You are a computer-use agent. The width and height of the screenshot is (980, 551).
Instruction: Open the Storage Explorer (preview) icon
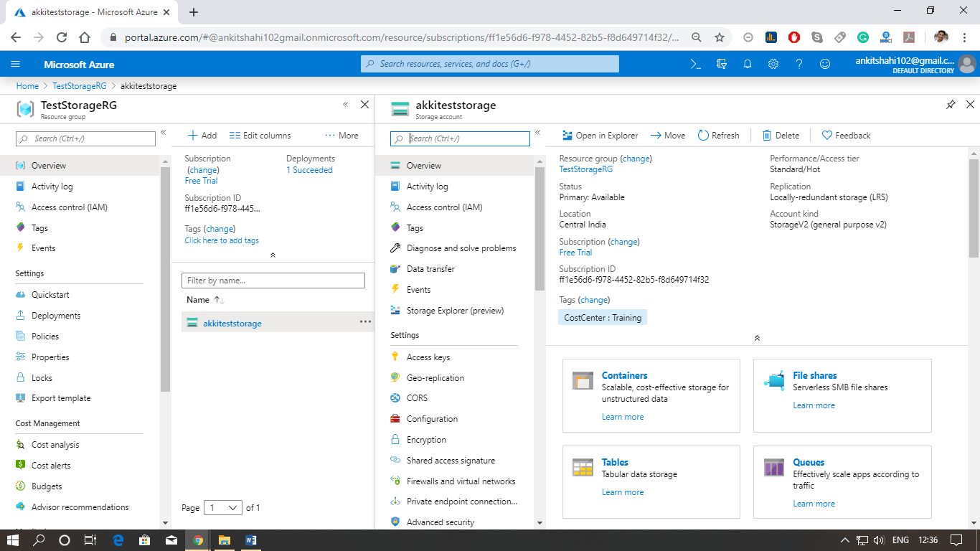tap(394, 310)
